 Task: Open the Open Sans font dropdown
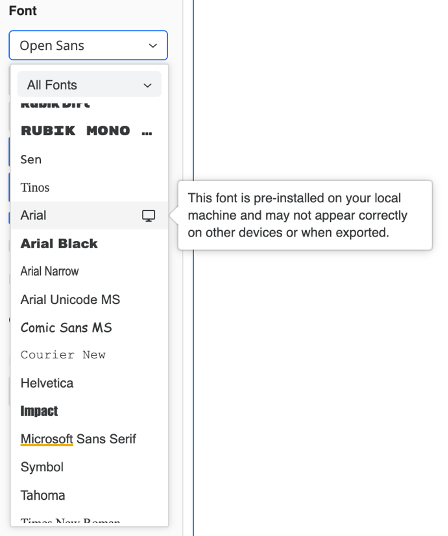coord(88,45)
